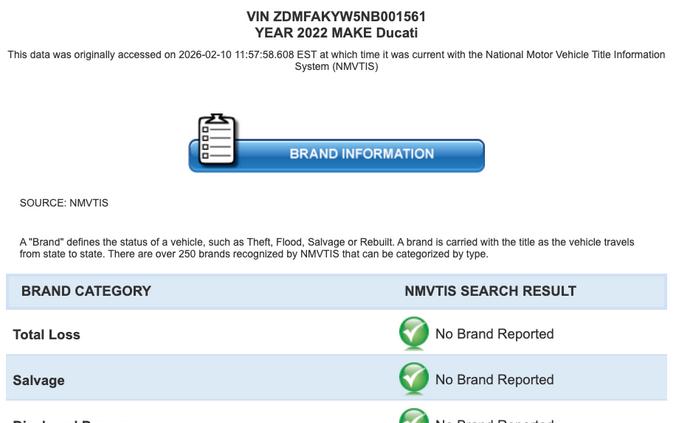Click the BRAND CATEGORY column header

[x=86, y=291]
